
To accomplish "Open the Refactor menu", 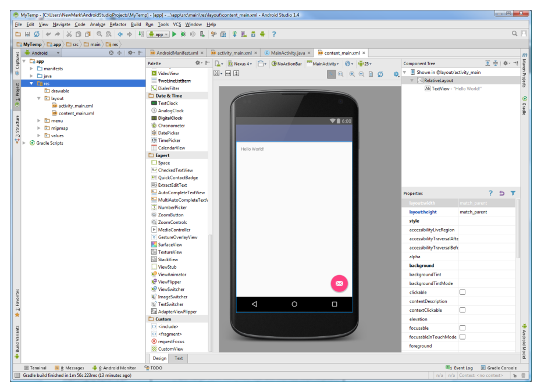I will coord(118,24).
